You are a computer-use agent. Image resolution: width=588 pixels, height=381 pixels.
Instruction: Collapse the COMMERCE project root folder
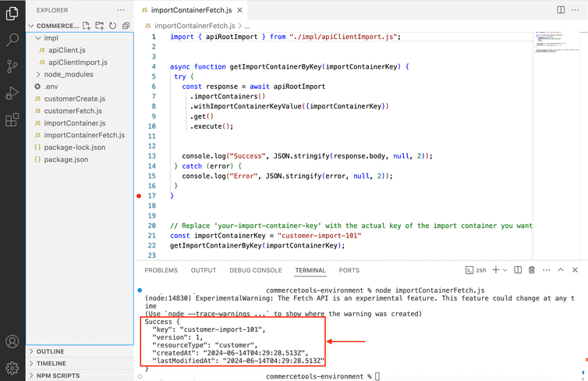click(54, 26)
